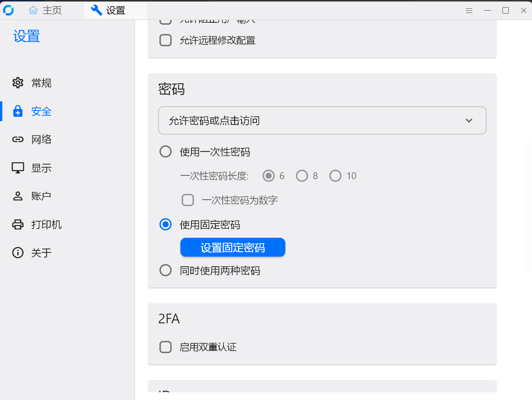Viewport: 532px width, 400px height.
Task: Click the 网络 link icon in sidebar
Action: (18, 139)
